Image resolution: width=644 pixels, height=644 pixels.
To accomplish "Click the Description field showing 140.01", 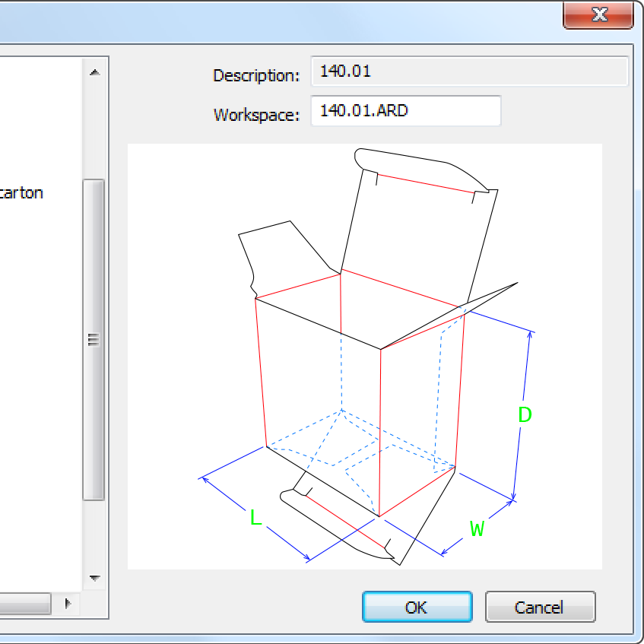I will pos(469,72).
